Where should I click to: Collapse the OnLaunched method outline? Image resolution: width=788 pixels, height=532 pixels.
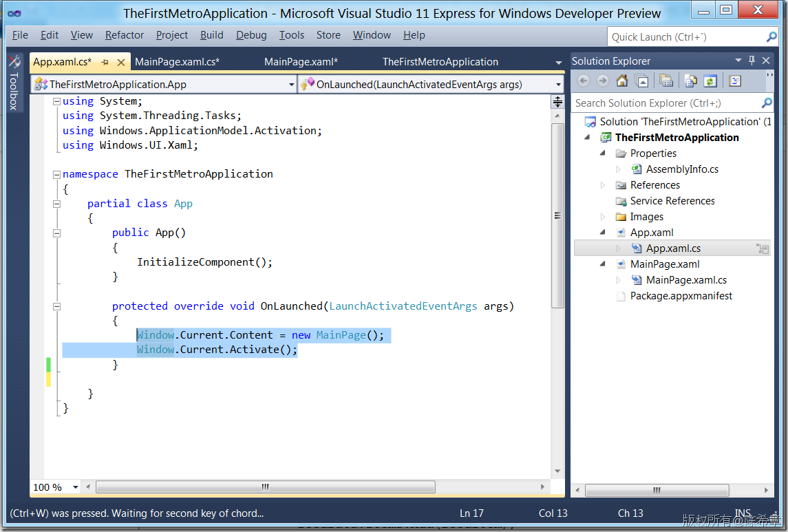(x=57, y=306)
